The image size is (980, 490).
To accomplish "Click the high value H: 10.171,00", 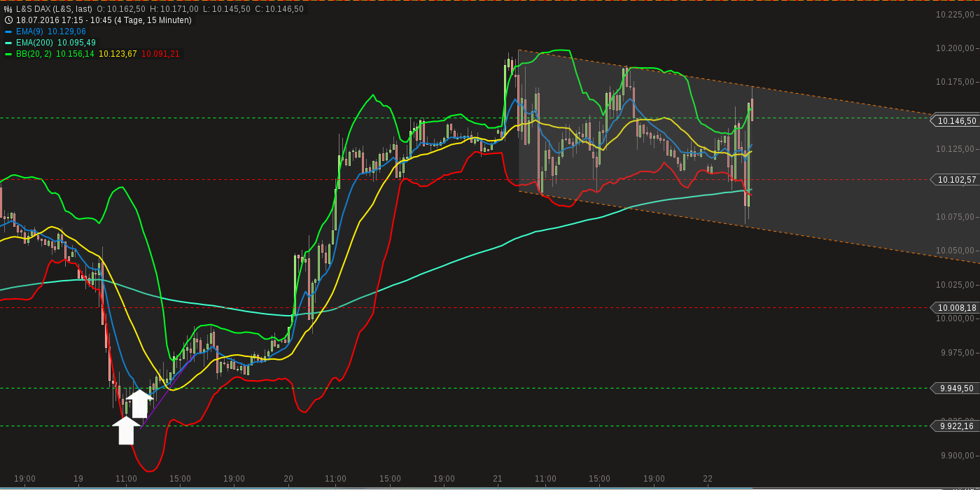I will click(174, 9).
